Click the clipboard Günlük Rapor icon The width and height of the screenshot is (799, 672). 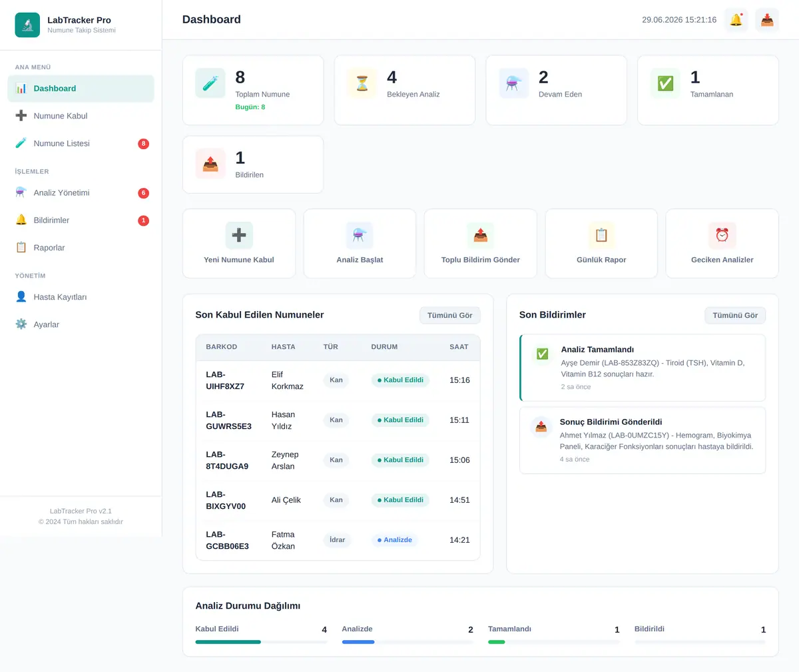point(601,235)
